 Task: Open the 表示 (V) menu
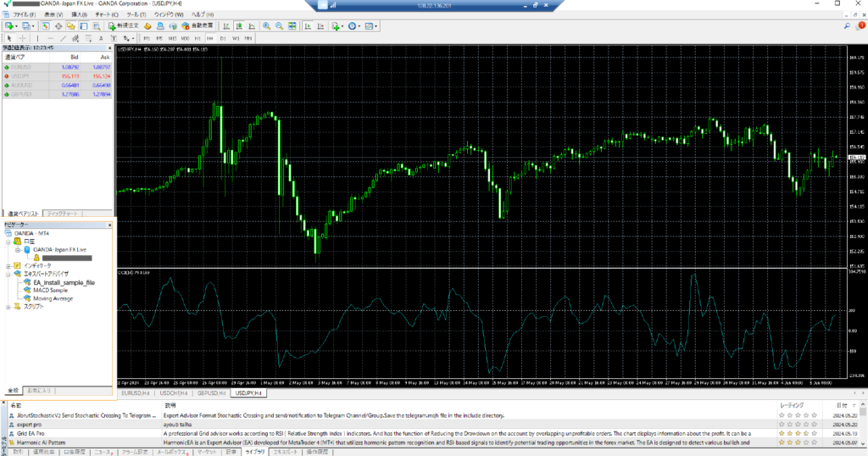(53, 14)
